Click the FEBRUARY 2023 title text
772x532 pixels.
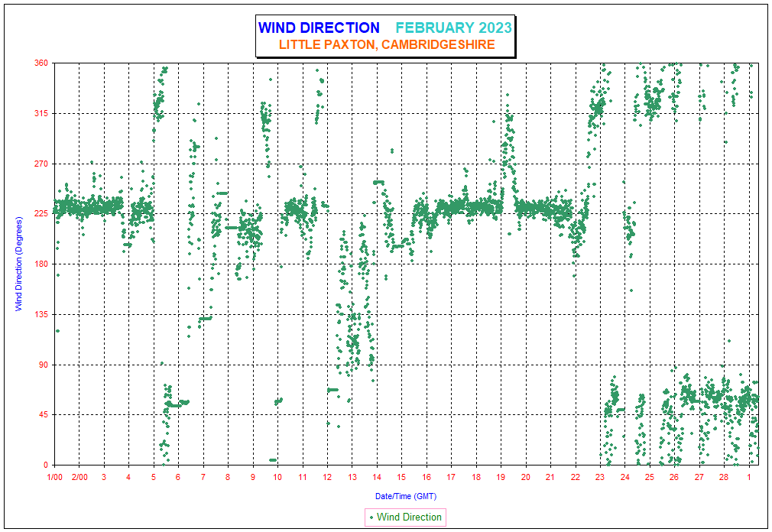pos(453,28)
